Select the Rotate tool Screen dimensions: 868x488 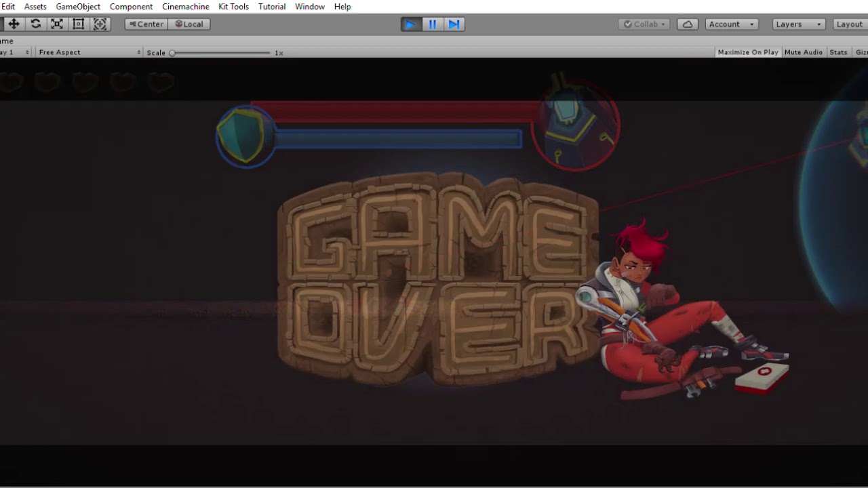point(35,24)
